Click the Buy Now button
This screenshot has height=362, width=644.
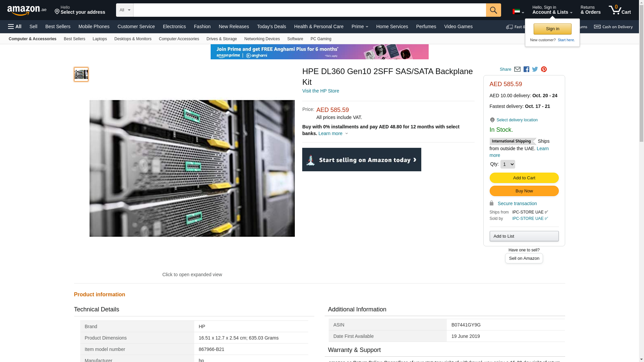coord(524,191)
